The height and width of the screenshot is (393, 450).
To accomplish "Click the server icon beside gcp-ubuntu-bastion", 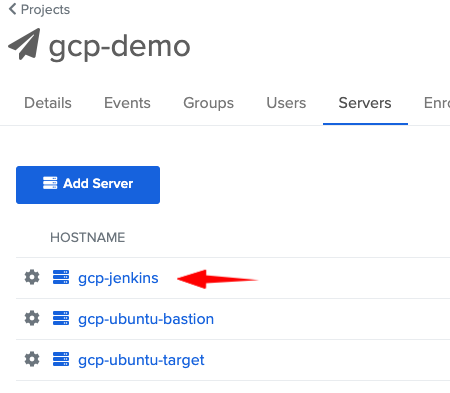I will point(61,318).
